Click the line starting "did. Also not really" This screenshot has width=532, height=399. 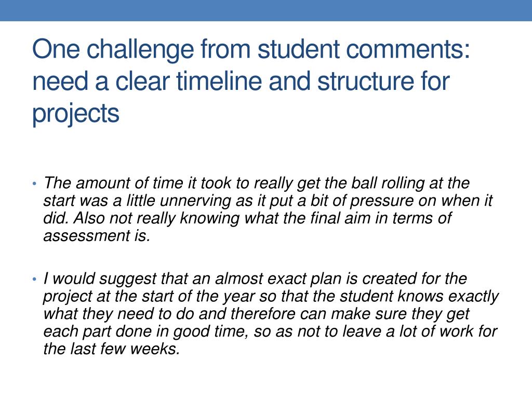(x=247, y=219)
